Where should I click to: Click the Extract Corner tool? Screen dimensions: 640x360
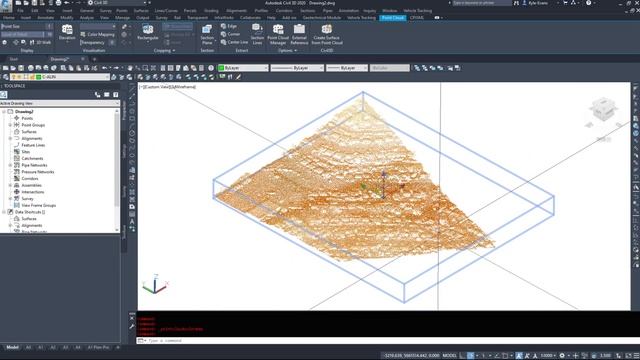[x=231, y=34]
